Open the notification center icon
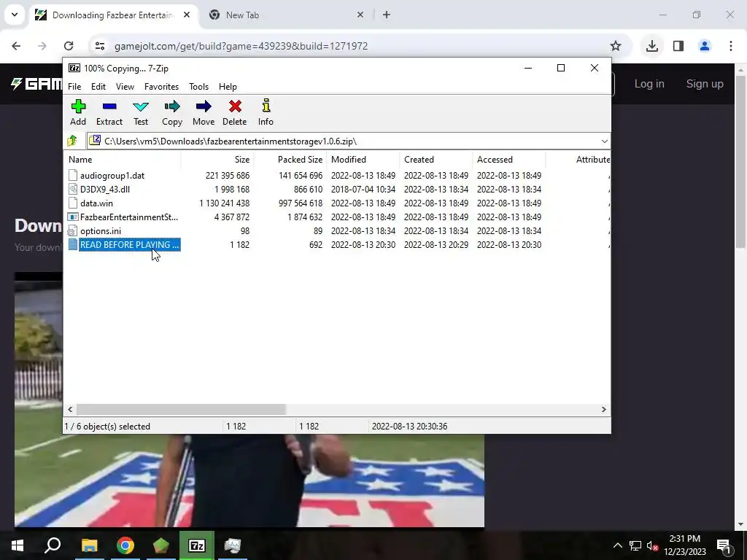The height and width of the screenshot is (560, 747). [724, 545]
